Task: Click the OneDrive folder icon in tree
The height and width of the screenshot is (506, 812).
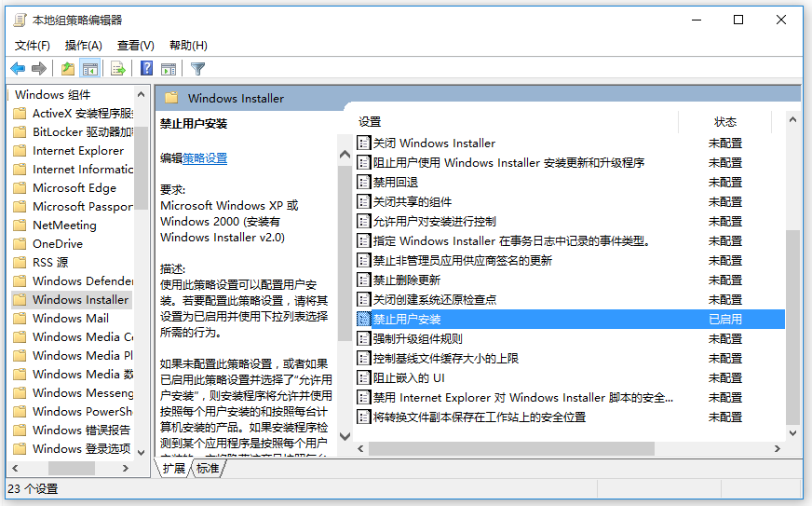Action: [20, 243]
